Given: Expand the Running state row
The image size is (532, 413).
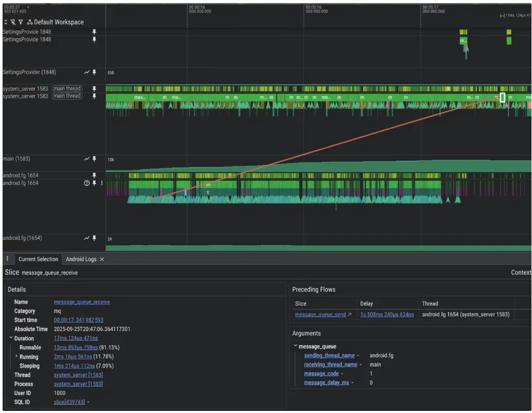Looking at the screenshot, I should click(16, 356).
